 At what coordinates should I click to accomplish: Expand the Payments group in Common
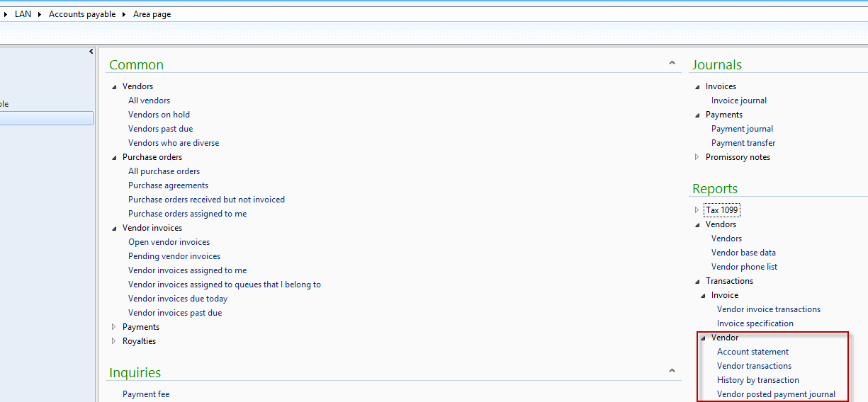[113, 327]
